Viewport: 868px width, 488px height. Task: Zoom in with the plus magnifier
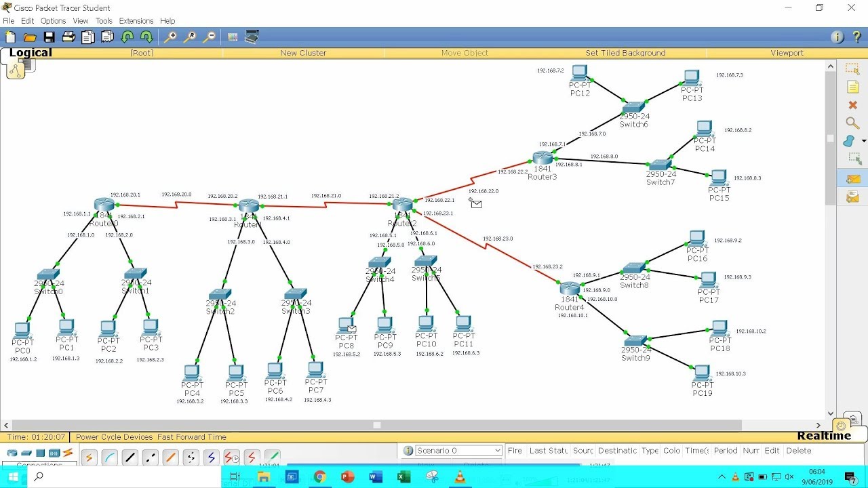coord(170,37)
